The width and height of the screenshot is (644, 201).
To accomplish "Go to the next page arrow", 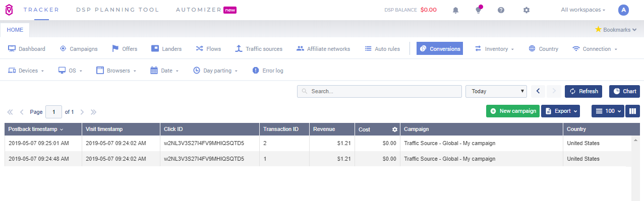I will [82, 112].
